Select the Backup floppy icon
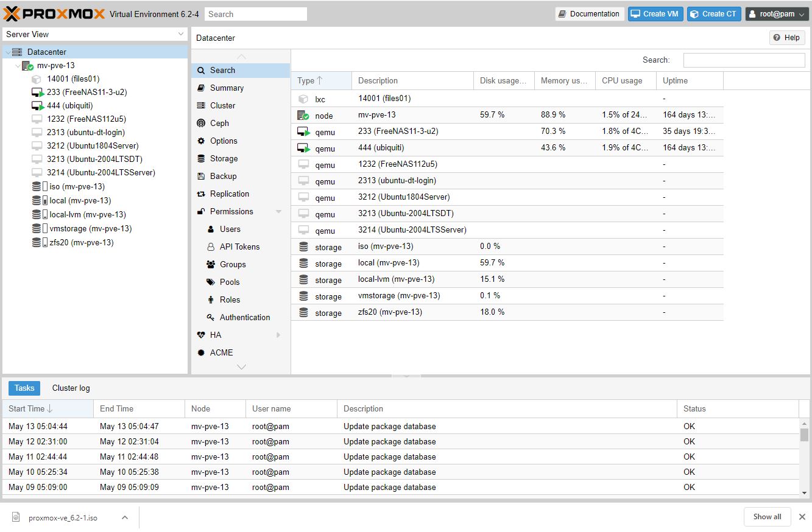This screenshot has width=812, height=532. [201, 176]
